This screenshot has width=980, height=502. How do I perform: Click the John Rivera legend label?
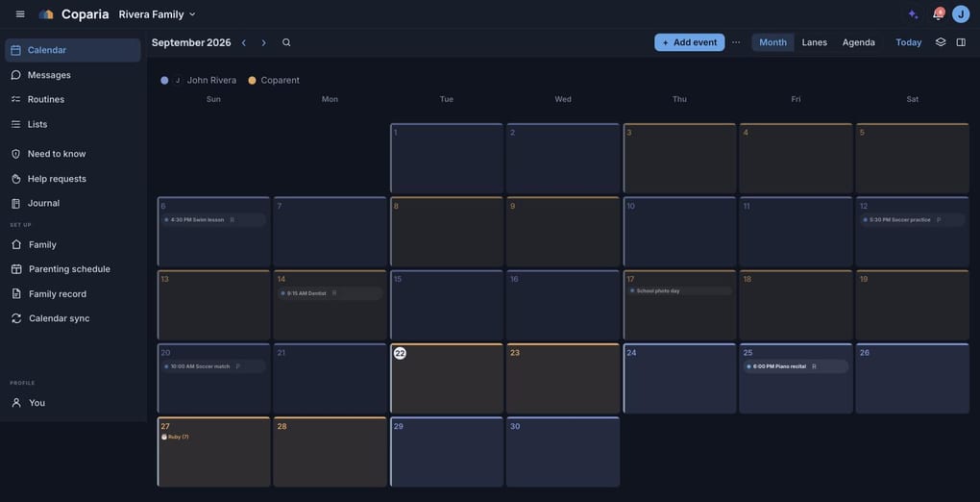212,80
